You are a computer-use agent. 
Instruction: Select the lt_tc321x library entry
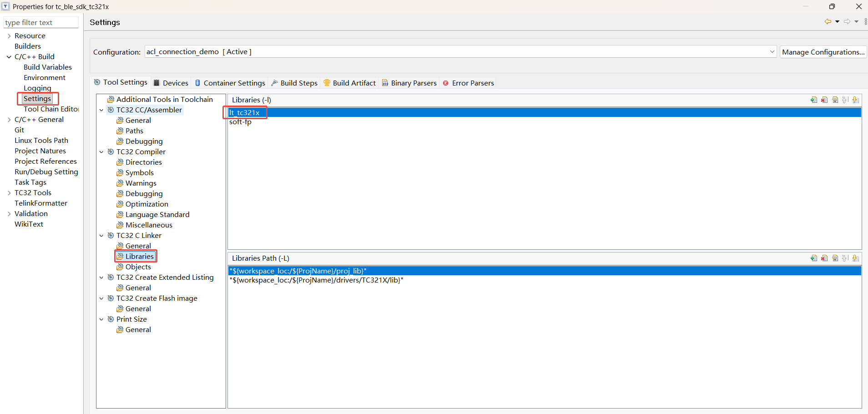click(x=545, y=112)
